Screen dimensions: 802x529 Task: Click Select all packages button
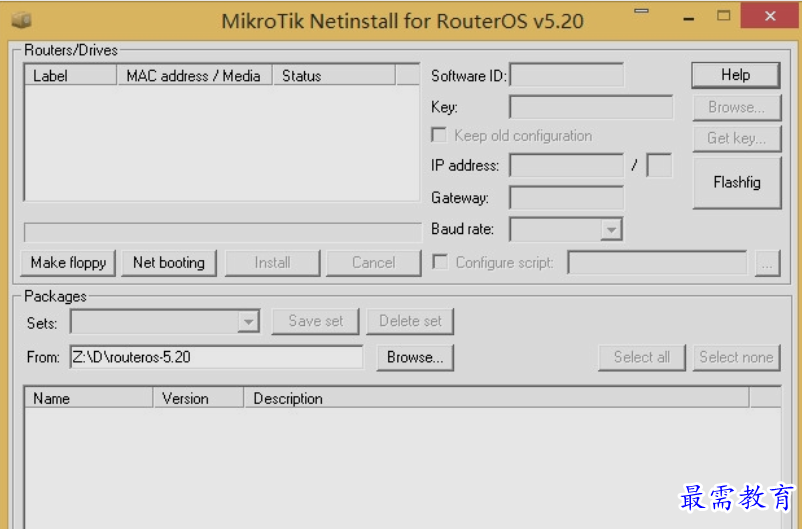pos(642,357)
